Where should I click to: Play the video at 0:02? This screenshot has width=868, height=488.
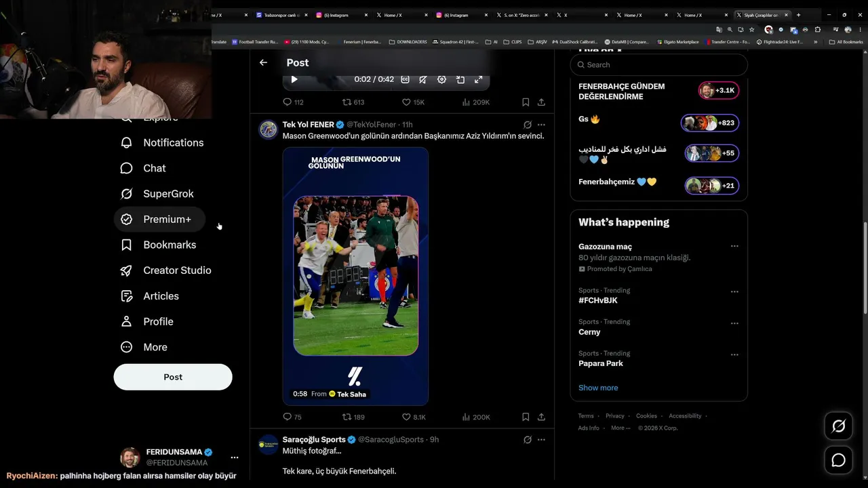294,79
